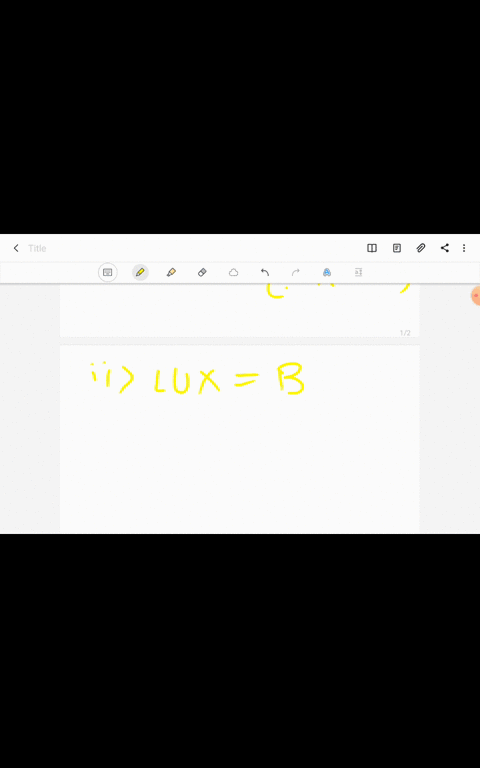
Task: Tap the orange floating edge button
Action: (476, 296)
